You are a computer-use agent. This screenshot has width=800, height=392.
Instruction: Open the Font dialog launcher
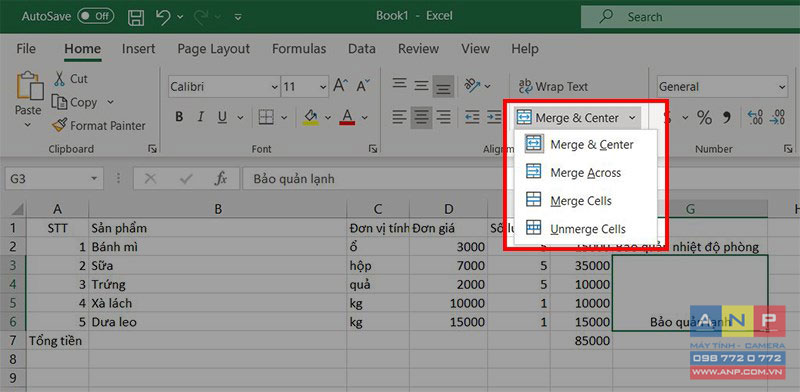[373, 149]
